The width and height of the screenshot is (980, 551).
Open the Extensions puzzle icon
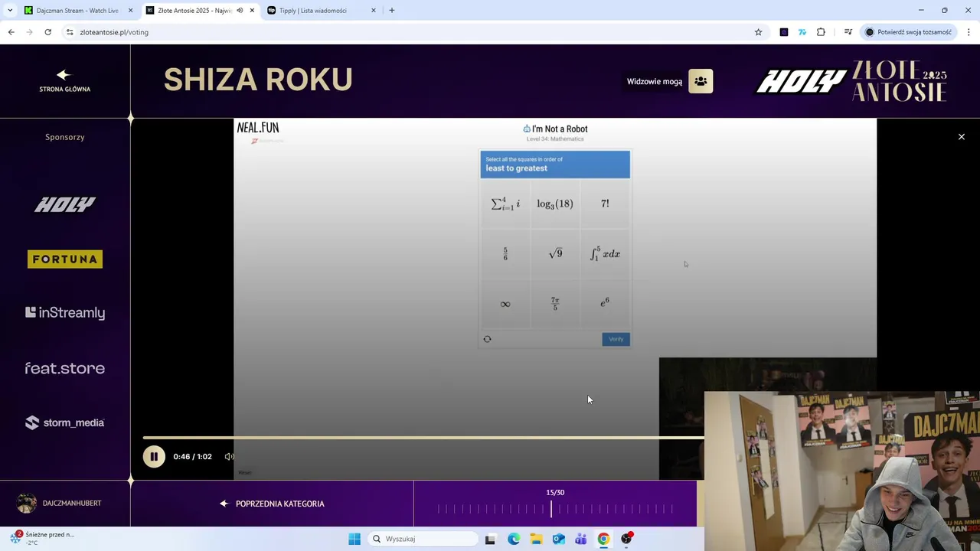click(x=821, y=32)
